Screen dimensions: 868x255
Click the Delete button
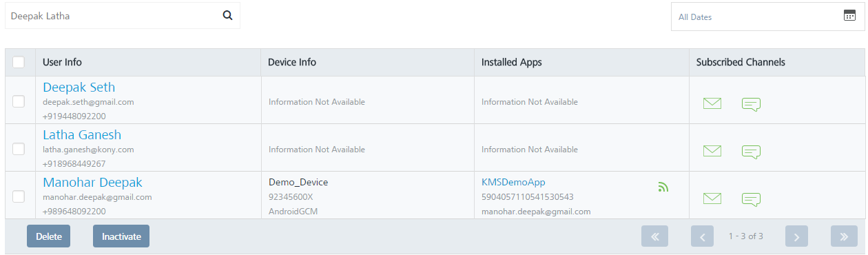[x=49, y=236]
